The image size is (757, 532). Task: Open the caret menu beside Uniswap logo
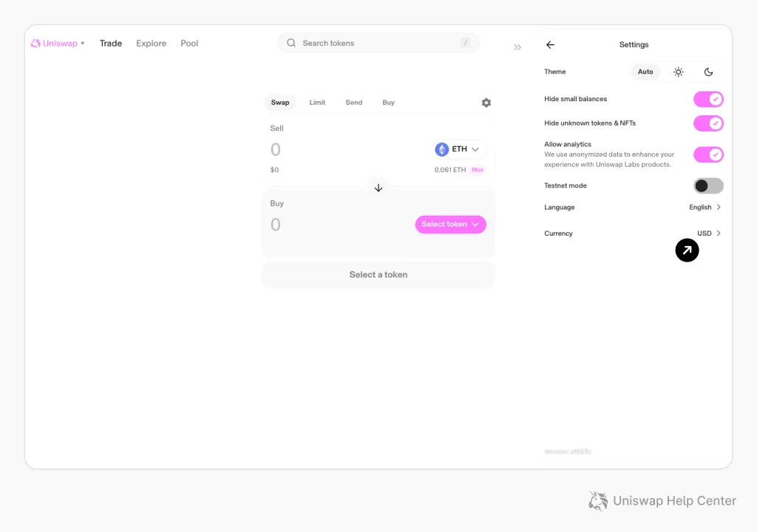(x=83, y=44)
